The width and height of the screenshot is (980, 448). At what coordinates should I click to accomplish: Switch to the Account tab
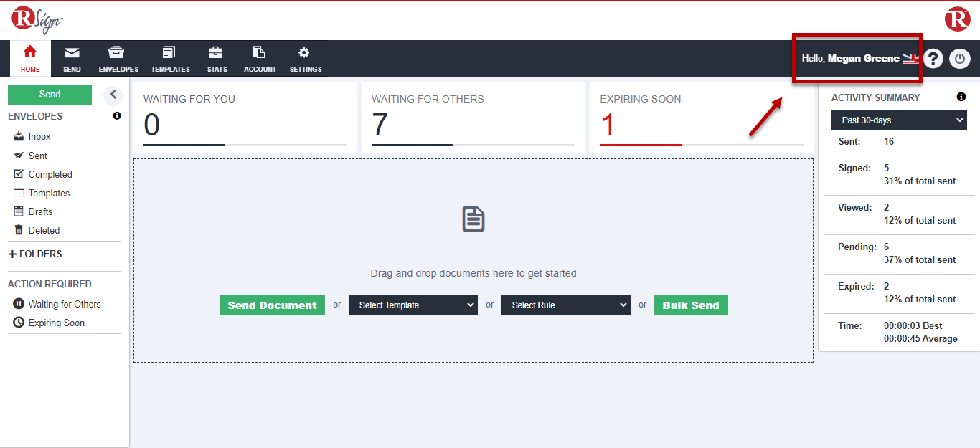tap(260, 59)
